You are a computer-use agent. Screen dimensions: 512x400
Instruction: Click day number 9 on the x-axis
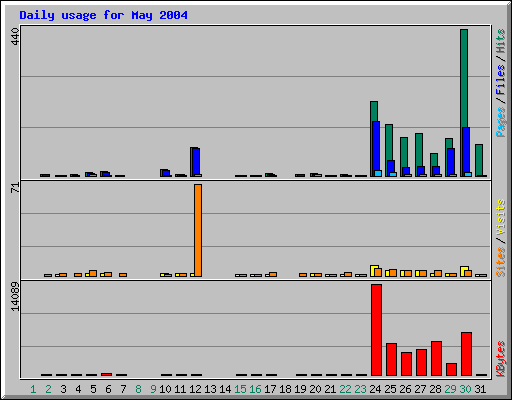153,389
